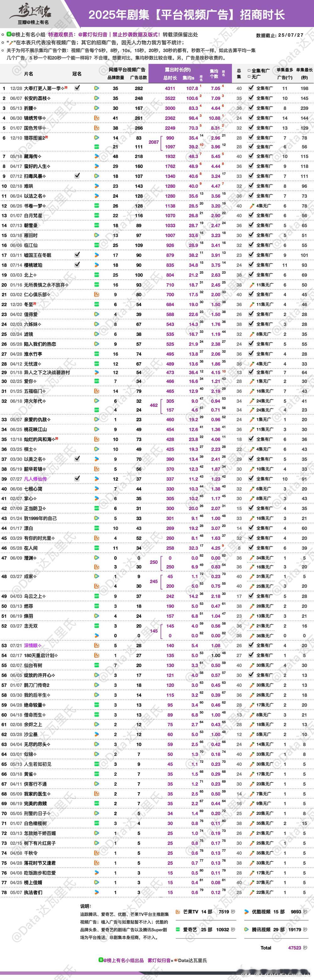
Task: Click the 榜上有名 calligraphy logo
Action: (x=31, y=12)
